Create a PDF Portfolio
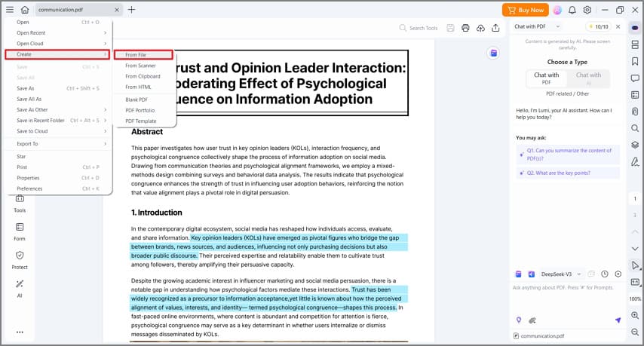The width and height of the screenshot is (644, 346). pos(145,110)
